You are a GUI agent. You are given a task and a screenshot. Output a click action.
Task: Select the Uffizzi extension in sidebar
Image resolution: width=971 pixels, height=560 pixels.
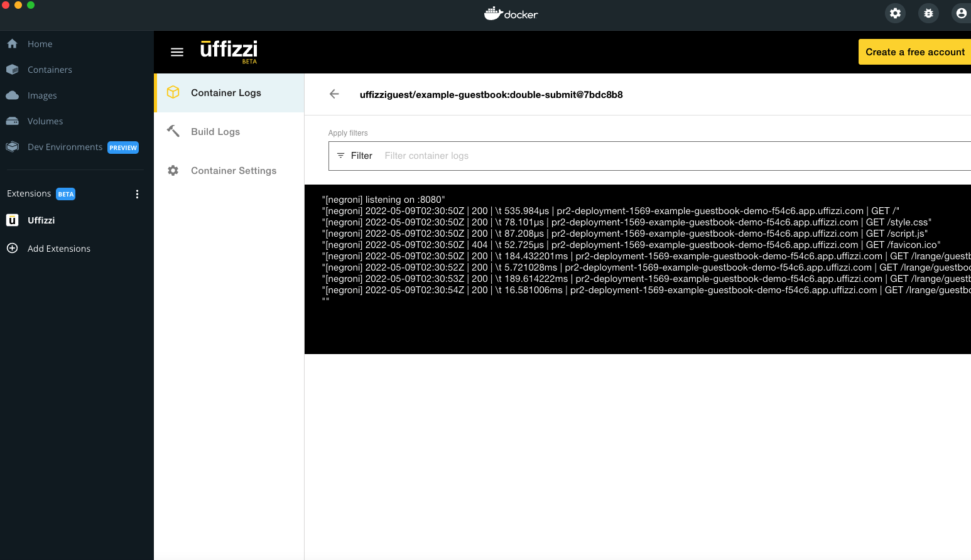pyautogui.click(x=41, y=220)
